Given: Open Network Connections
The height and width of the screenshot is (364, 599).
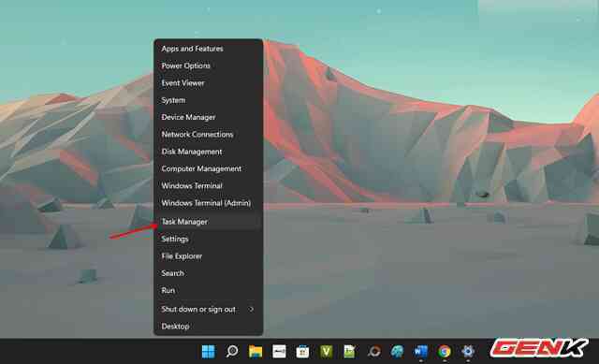Looking at the screenshot, I should point(208,135).
